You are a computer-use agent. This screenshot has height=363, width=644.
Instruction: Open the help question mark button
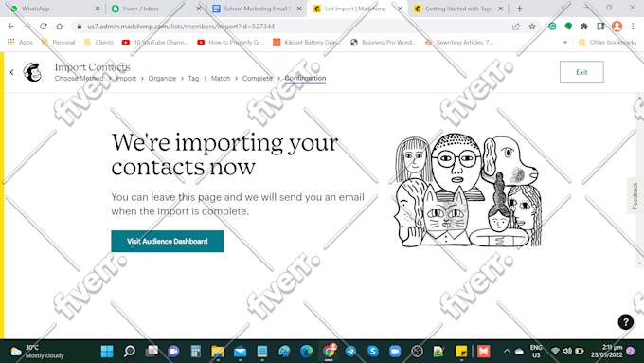[x=625, y=322]
